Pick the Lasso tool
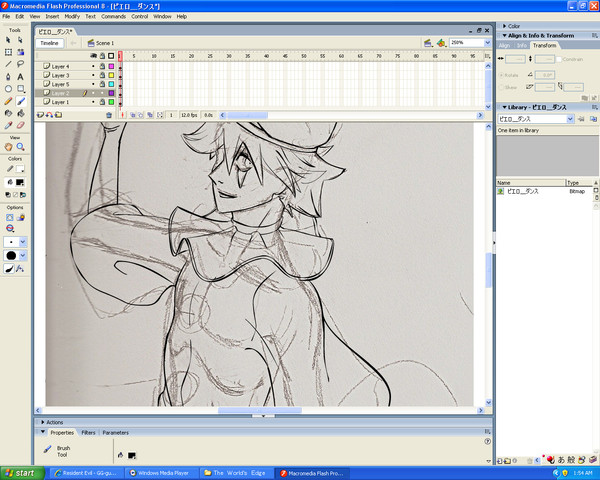 21,64
